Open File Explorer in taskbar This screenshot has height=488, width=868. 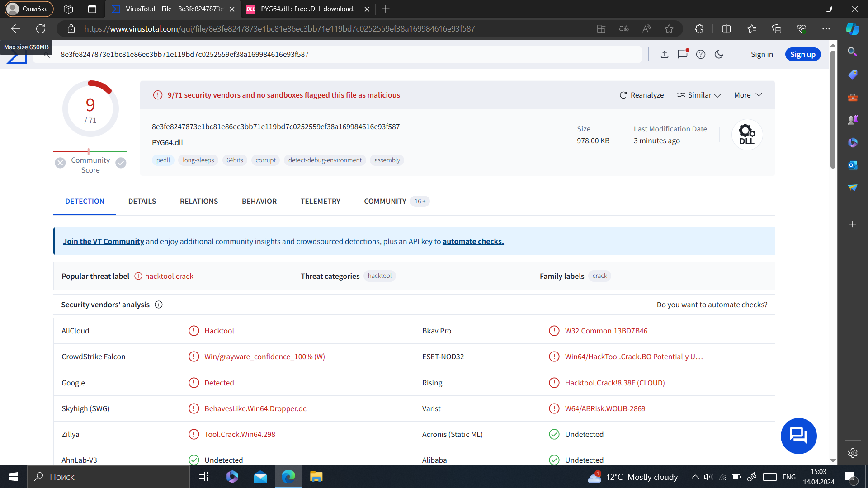tap(316, 477)
